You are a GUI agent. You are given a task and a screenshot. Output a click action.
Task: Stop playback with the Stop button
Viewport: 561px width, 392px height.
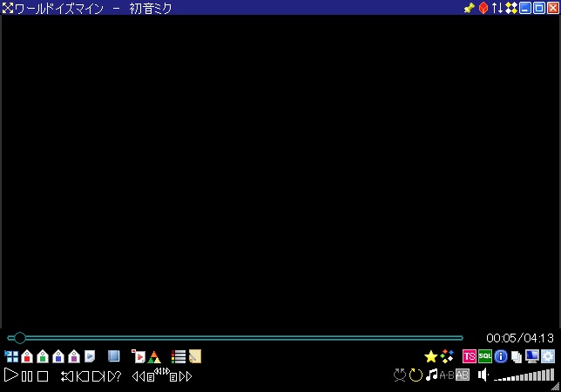click(x=43, y=376)
